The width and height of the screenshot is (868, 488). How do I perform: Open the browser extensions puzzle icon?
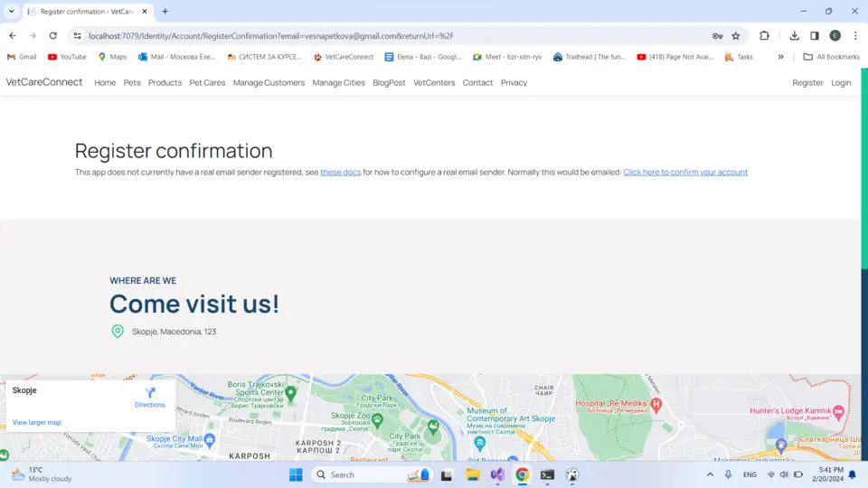pyautogui.click(x=764, y=36)
